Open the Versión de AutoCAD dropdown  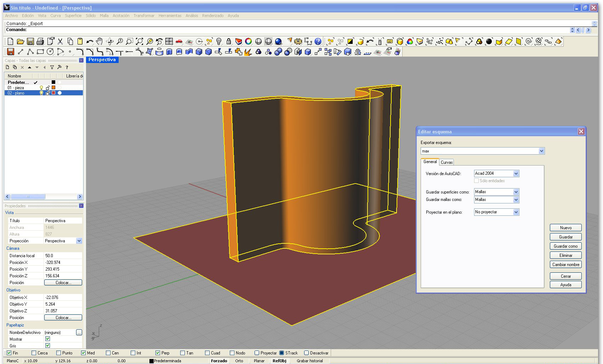tap(516, 173)
